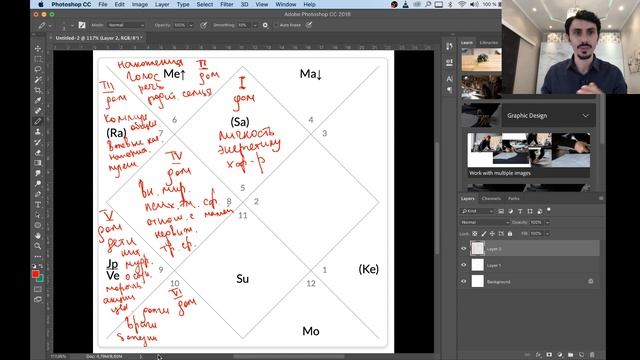Toggle lock all padlock icon
The width and height of the screenshot is (640, 360).
click(510, 233)
